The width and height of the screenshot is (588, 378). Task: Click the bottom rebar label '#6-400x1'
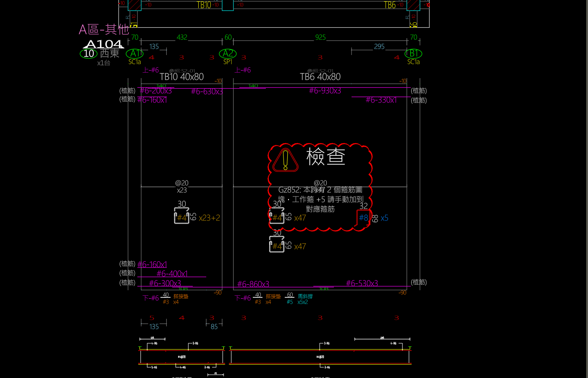172,274
